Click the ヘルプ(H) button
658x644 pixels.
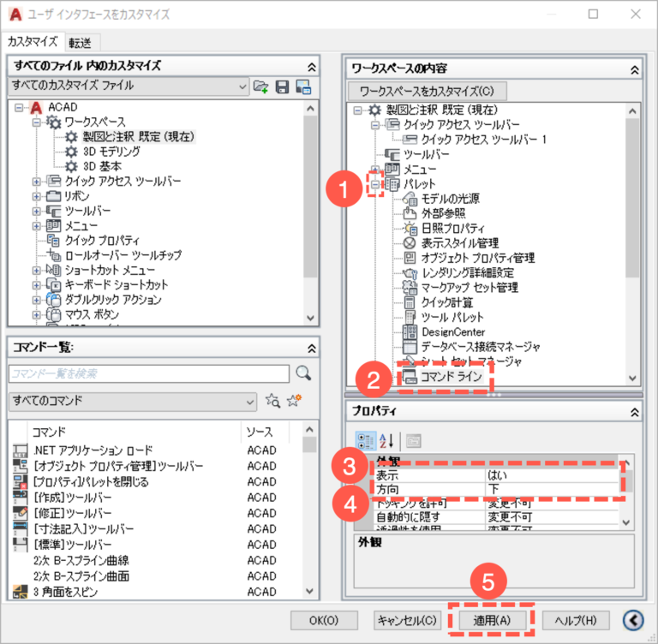click(x=576, y=620)
